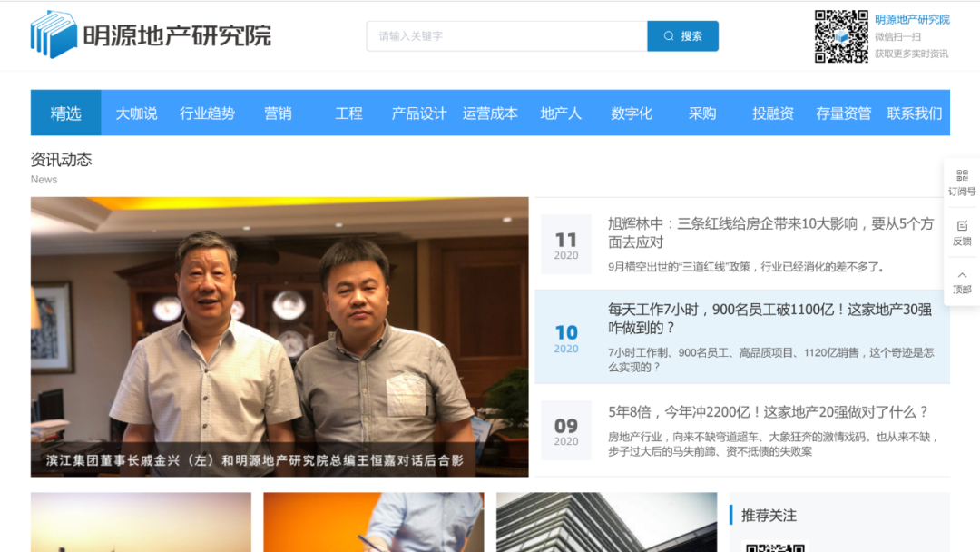Screen dimensions: 980x552
Task: Select 数字化 in the navigation bar
Action: tap(632, 113)
